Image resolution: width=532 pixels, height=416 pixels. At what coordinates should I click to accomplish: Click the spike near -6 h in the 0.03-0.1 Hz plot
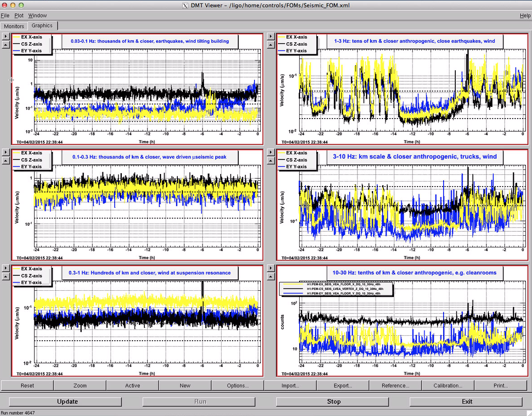click(203, 81)
